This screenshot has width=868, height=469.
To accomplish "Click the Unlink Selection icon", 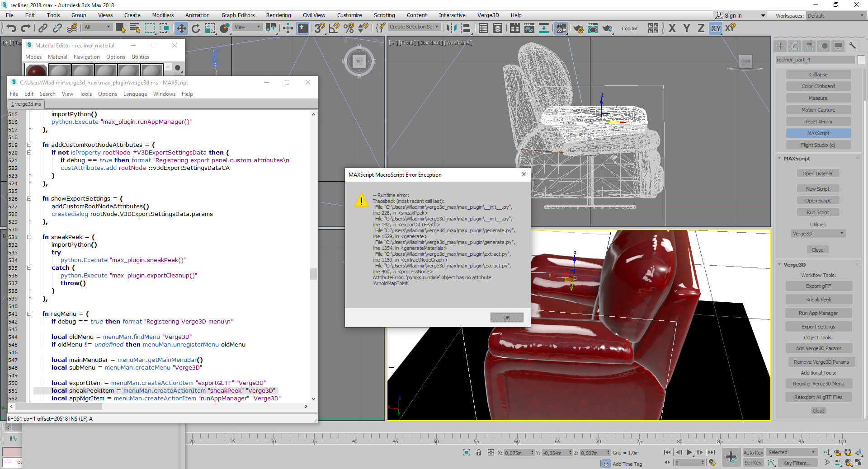I will click(57, 28).
